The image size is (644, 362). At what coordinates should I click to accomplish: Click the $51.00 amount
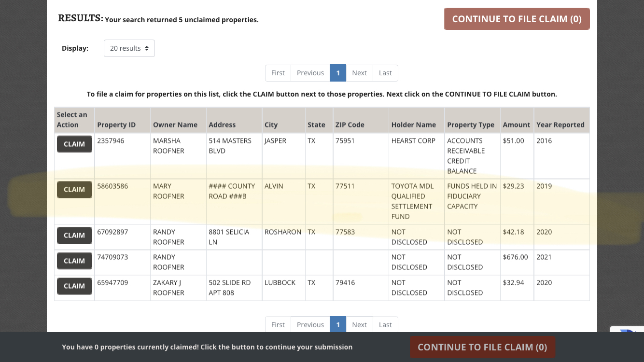coord(513,141)
